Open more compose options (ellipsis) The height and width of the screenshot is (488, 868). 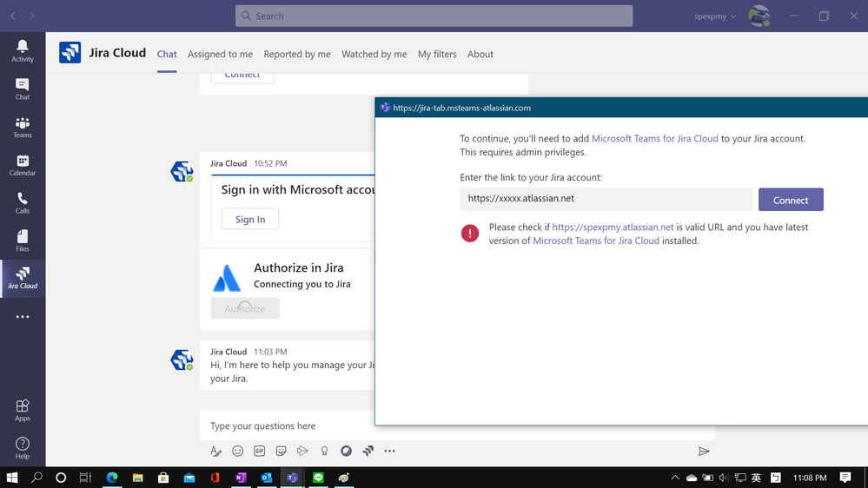pyautogui.click(x=390, y=451)
